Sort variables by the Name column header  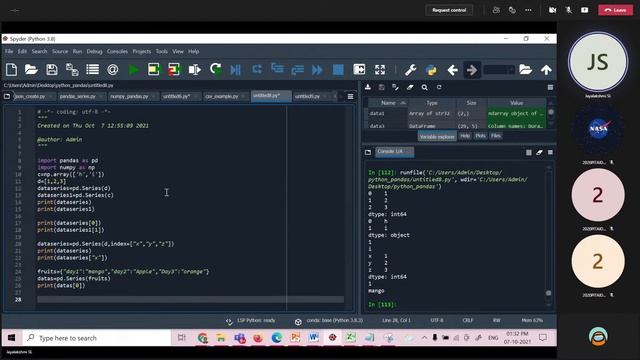388,103
